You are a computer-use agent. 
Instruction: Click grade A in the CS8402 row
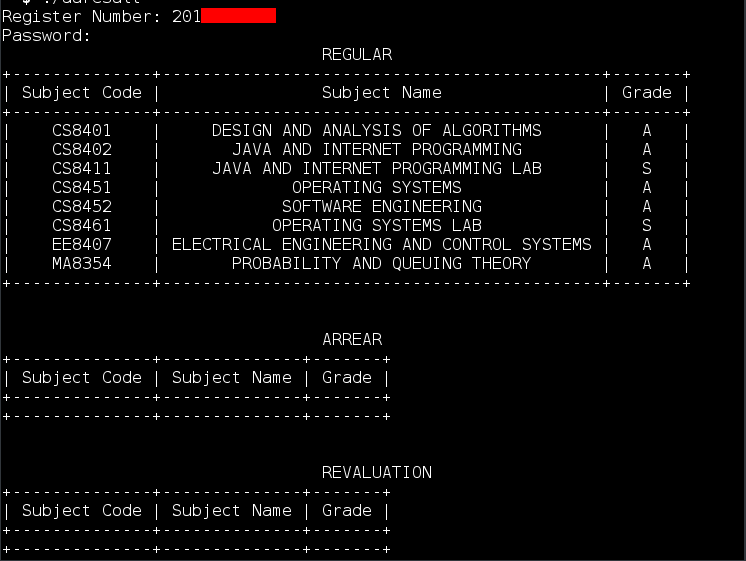[647, 149]
